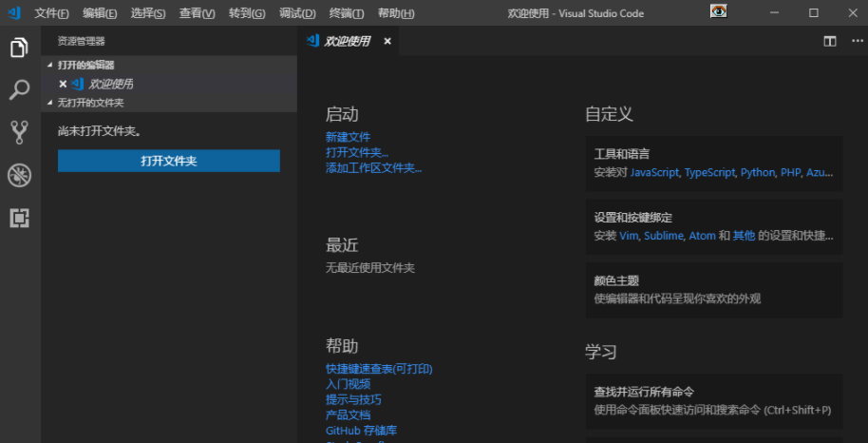Open the 工具和语言 card

click(714, 164)
